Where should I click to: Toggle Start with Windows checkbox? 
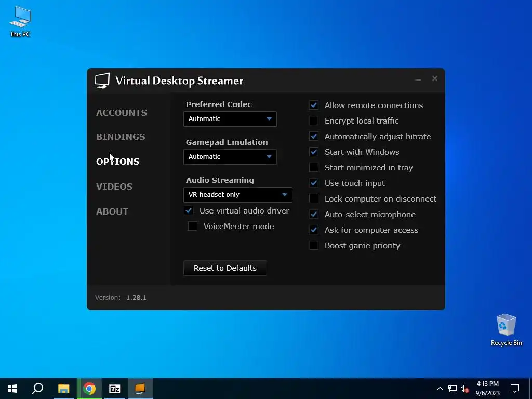pyautogui.click(x=314, y=152)
